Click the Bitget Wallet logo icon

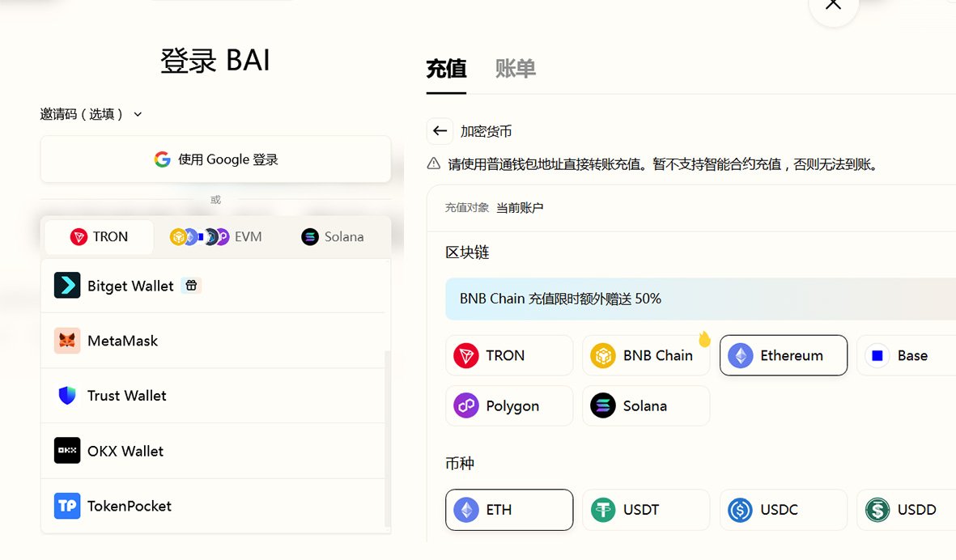coord(67,285)
